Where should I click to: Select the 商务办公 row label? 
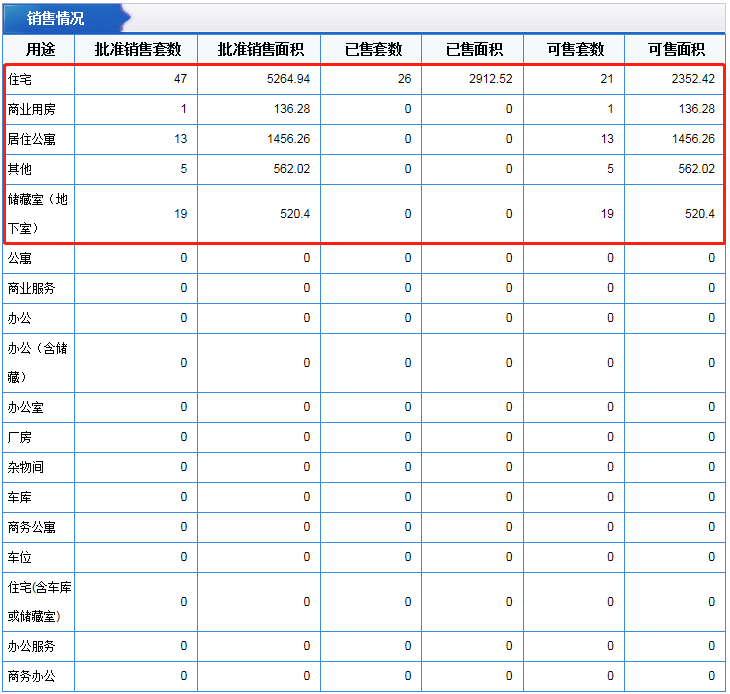31,676
